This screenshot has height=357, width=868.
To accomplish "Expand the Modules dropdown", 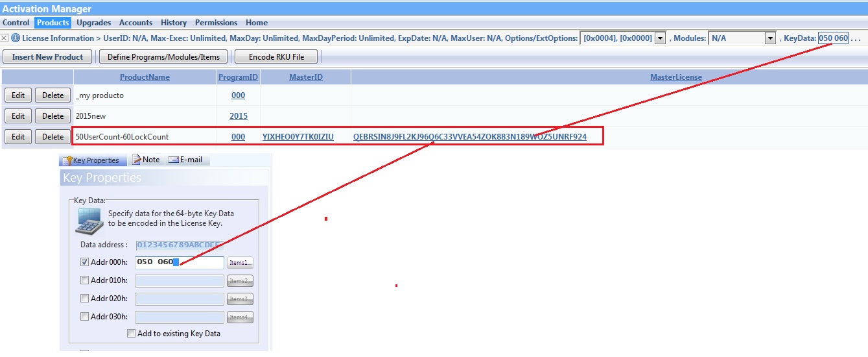I will tap(770, 38).
